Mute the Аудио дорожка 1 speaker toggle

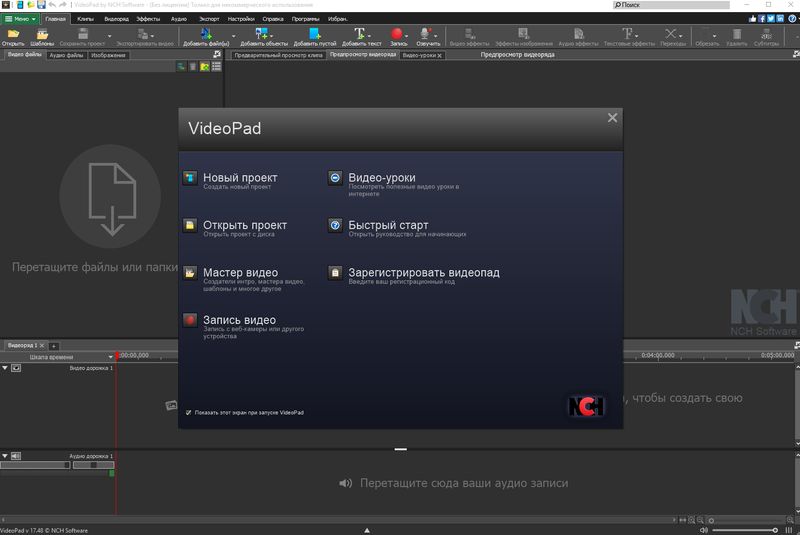click(16, 456)
